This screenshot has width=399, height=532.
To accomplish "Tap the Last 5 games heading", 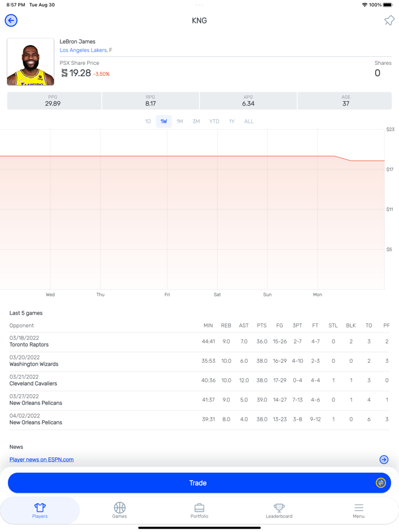I will 26,313.
